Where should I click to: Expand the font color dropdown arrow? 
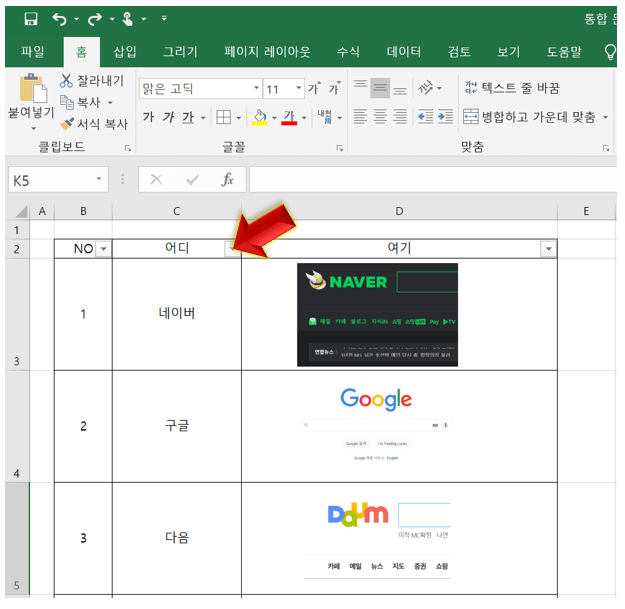[x=304, y=118]
